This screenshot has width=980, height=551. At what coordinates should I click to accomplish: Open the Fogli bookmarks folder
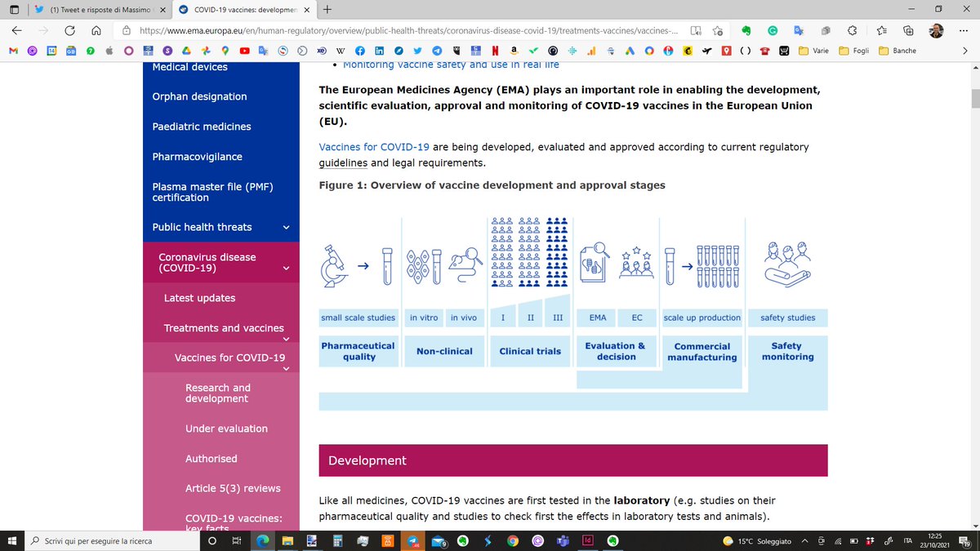(854, 51)
